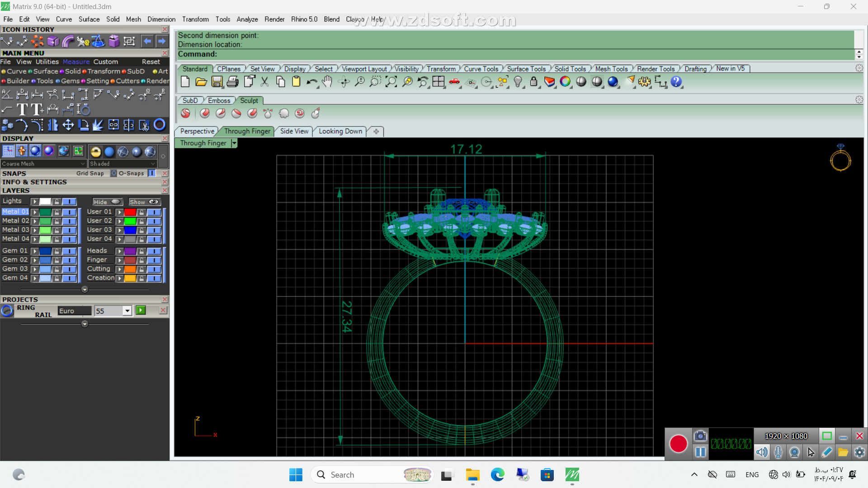The width and height of the screenshot is (868, 488).
Task: Click the Cut scissors icon
Action: (264, 82)
